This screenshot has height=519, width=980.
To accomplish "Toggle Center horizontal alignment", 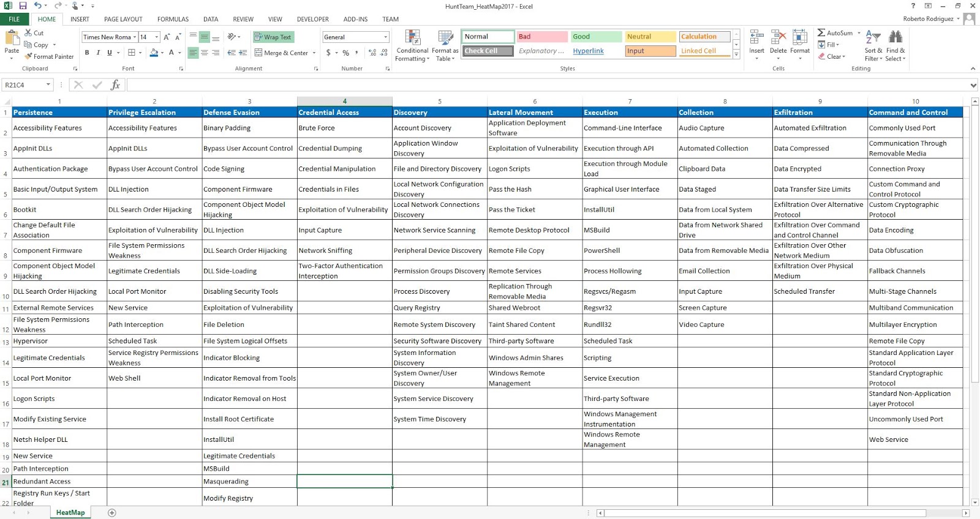I will tap(205, 53).
